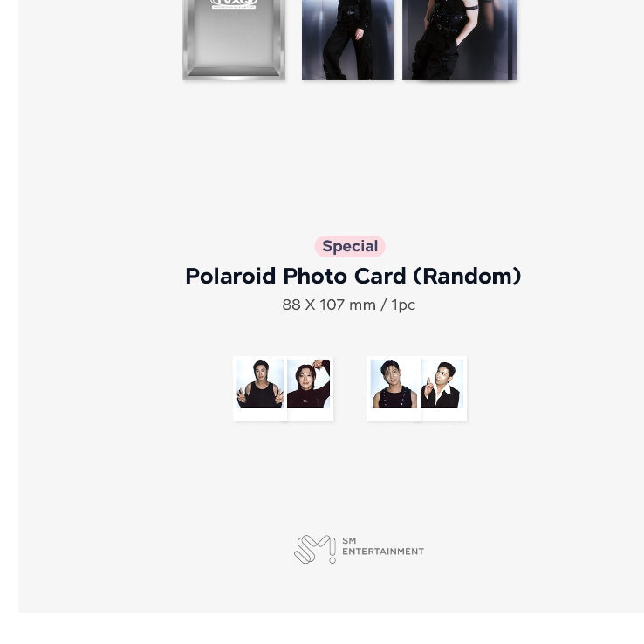The width and height of the screenshot is (644, 644).
Task: Click the TVXQ logo on silver case
Action: 234,4
